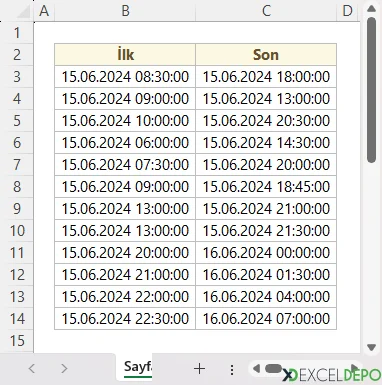Image resolution: width=382 pixels, height=385 pixels.
Task: Select cell containing 15.06.2024 08:30:00
Action: tap(125, 77)
